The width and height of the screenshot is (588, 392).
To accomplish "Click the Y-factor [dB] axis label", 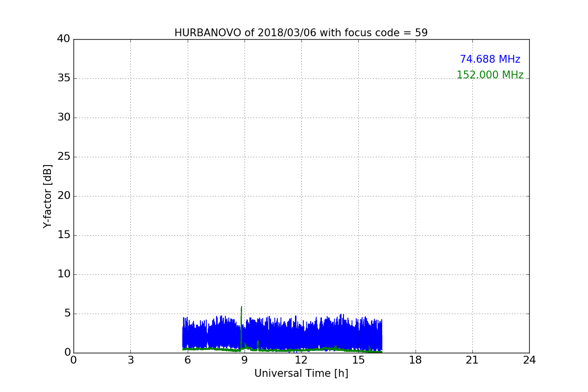I will pyautogui.click(x=48, y=196).
